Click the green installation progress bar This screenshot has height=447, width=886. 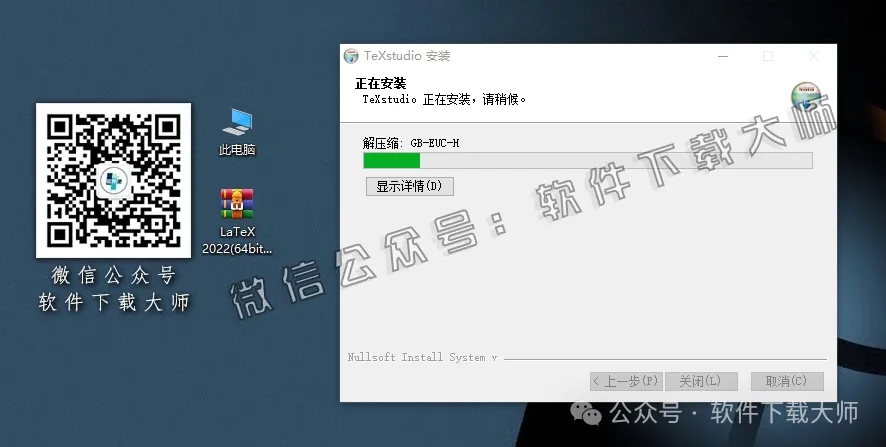coord(588,160)
